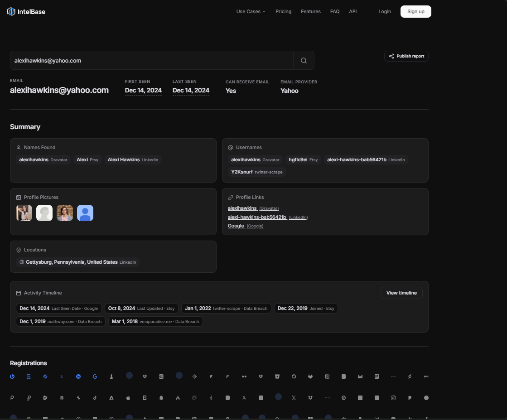Expand the Use Cases dropdown

click(x=251, y=11)
